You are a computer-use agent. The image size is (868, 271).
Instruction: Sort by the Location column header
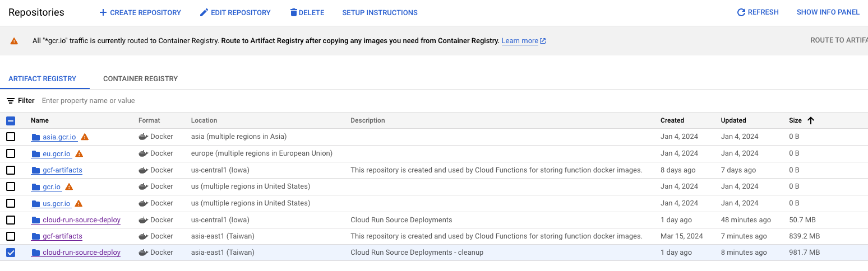[x=204, y=120]
